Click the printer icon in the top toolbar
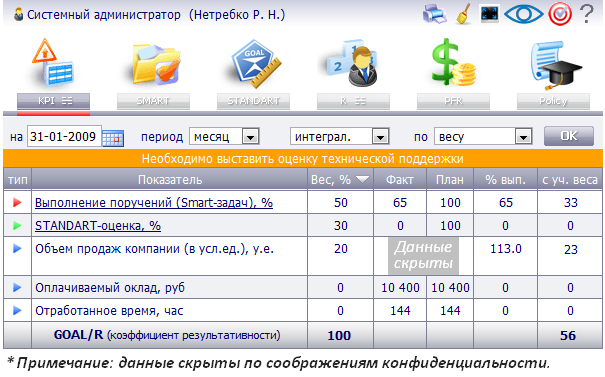This screenshot has height=377, width=605. [x=434, y=14]
